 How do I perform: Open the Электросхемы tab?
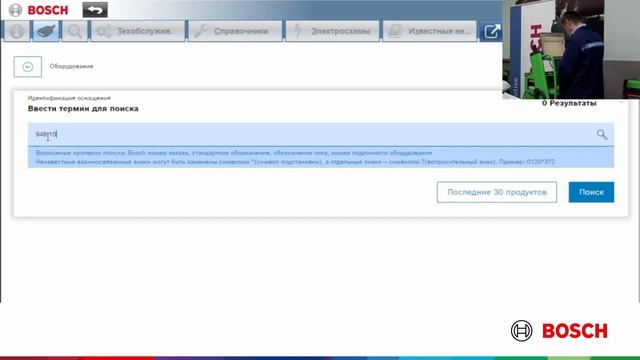[332, 31]
